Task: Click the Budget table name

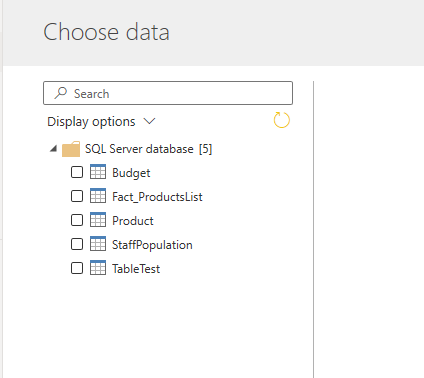Action: tap(131, 173)
